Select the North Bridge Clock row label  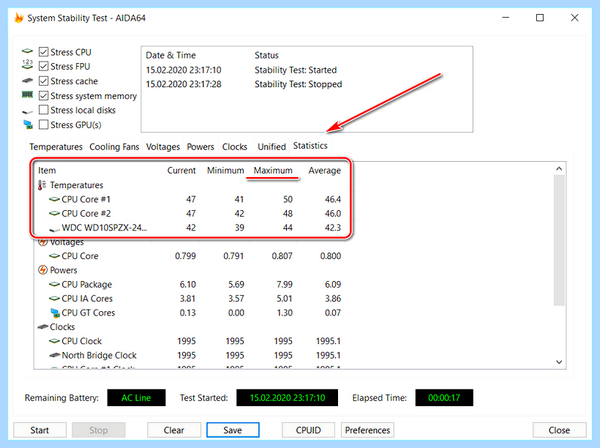coord(99,355)
